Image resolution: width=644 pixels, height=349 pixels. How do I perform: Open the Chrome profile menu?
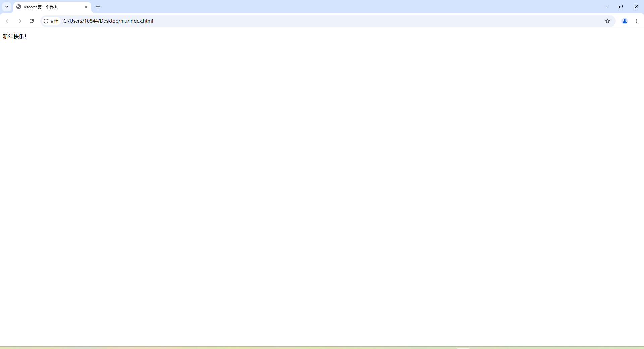tap(624, 21)
